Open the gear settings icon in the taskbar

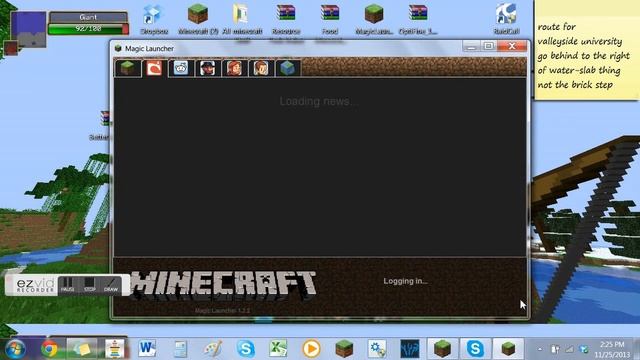pos(377,349)
